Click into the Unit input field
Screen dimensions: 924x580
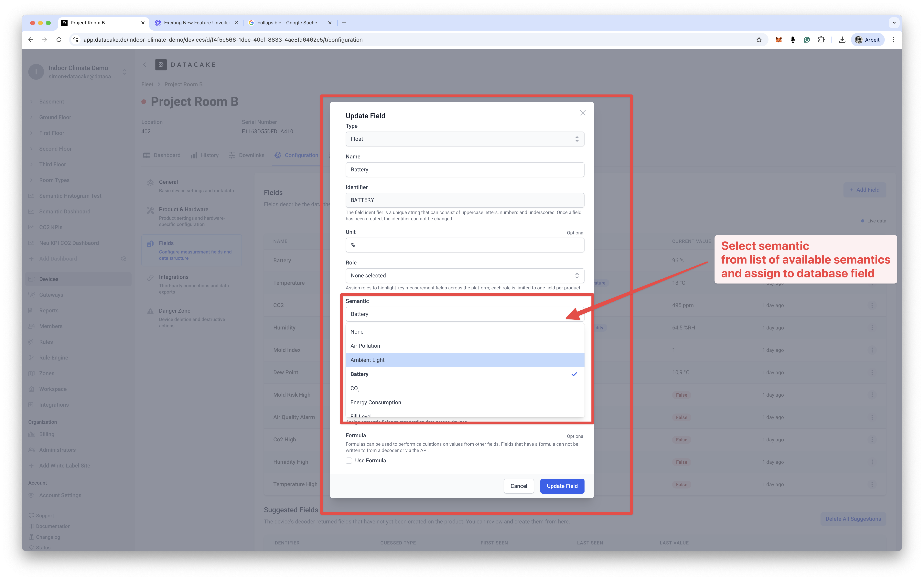pyautogui.click(x=465, y=245)
